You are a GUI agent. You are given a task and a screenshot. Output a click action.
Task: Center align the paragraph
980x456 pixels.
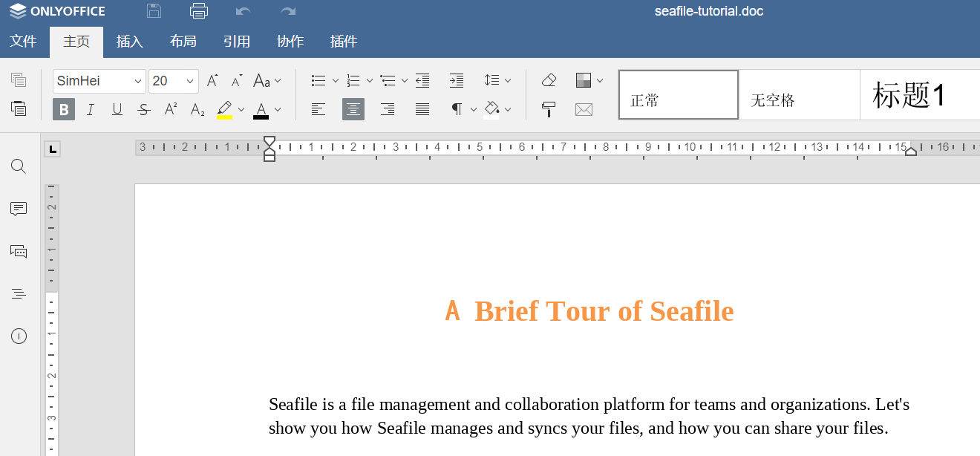click(353, 110)
